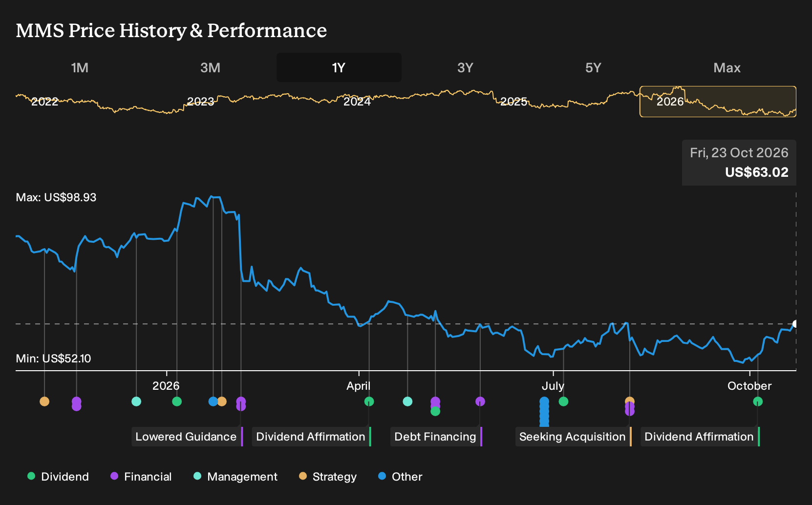Click the Min: US$52.10 label
Screen dimensions: 812x505
coord(53,358)
